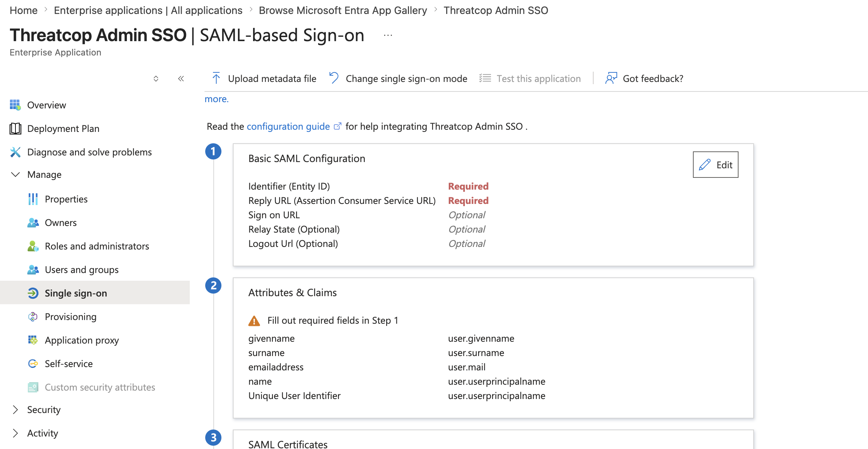Click the warning triangle icon in Attributes & Claims
The width and height of the screenshot is (868, 449).
[x=254, y=321]
